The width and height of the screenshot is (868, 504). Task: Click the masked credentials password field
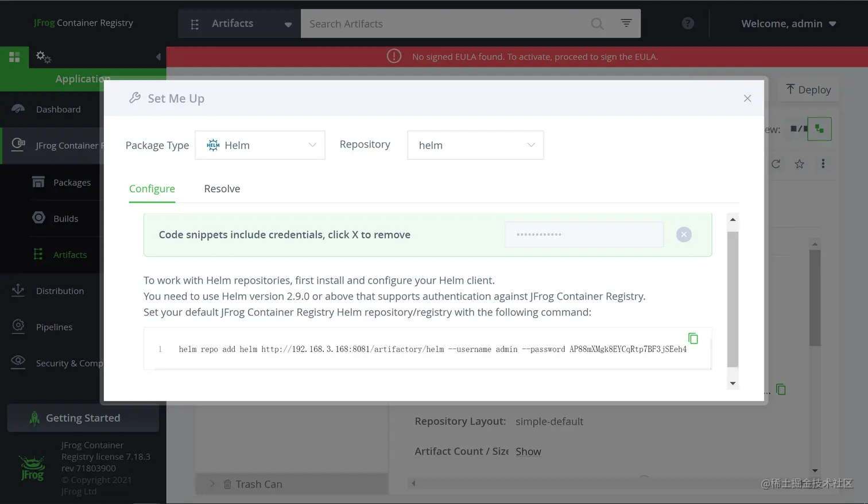tap(584, 234)
